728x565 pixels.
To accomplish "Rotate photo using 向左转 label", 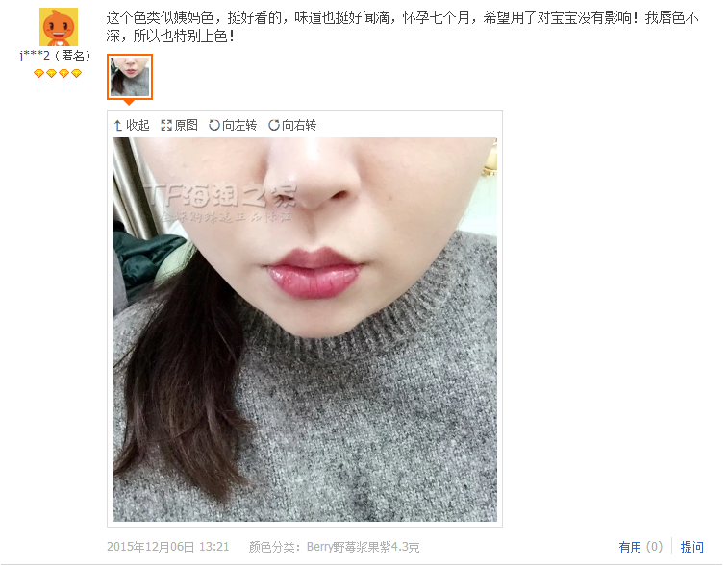I will [x=239, y=125].
